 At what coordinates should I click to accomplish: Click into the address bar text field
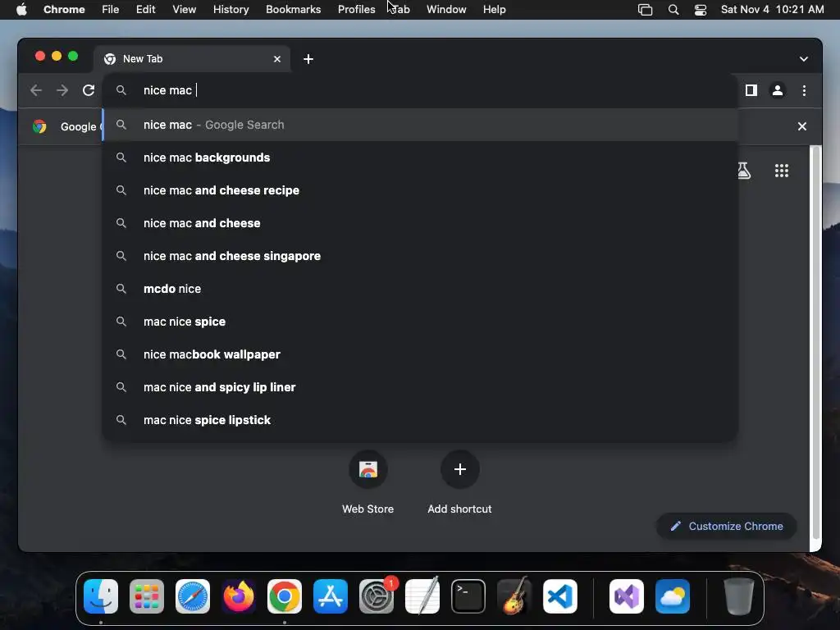(x=420, y=90)
